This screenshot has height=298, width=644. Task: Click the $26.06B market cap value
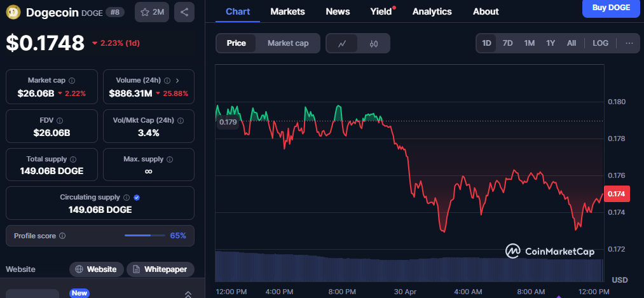[36, 93]
